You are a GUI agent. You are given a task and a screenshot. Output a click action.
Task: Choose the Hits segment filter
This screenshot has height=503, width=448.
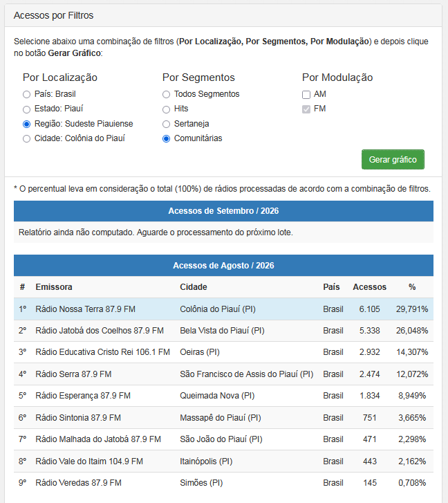166,109
